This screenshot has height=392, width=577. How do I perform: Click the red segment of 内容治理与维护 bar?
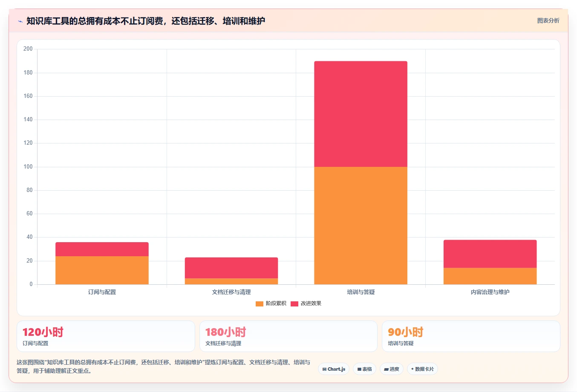click(490, 254)
